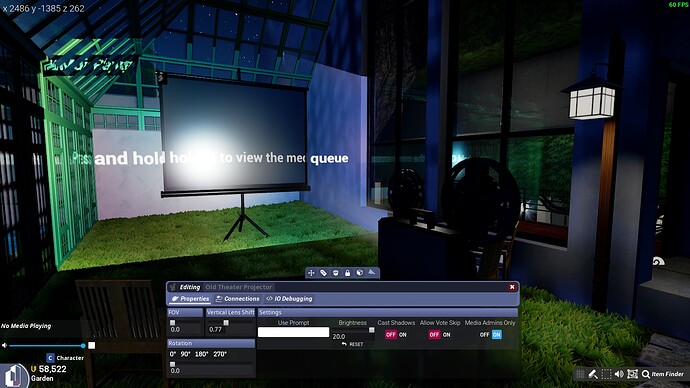Open the Connections tab
690x388 pixels.
click(238, 299)
